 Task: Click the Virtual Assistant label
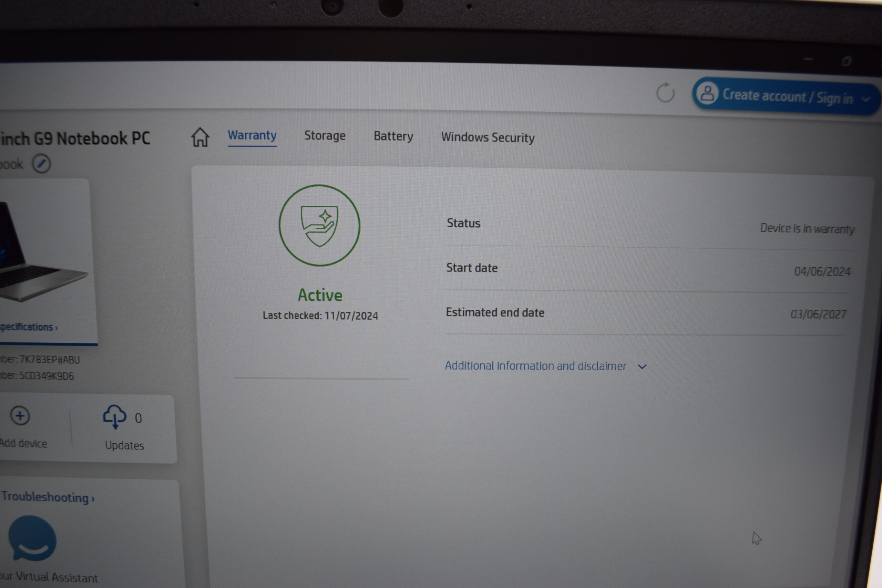pyautogui.click(x=49, y=577)
